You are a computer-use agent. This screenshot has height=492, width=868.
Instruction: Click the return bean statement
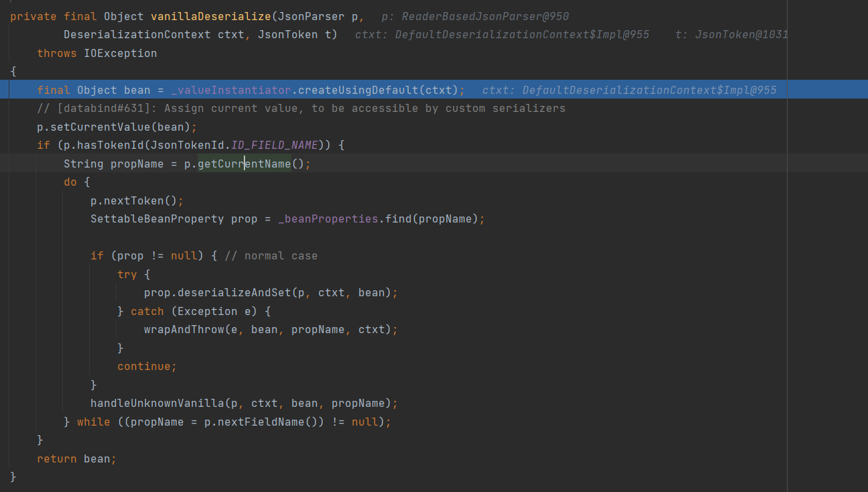pos(76,458)
